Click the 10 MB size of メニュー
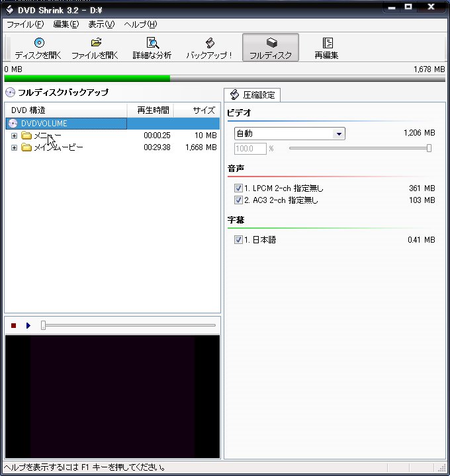This screenshot has width=450, height=476. 205,136
